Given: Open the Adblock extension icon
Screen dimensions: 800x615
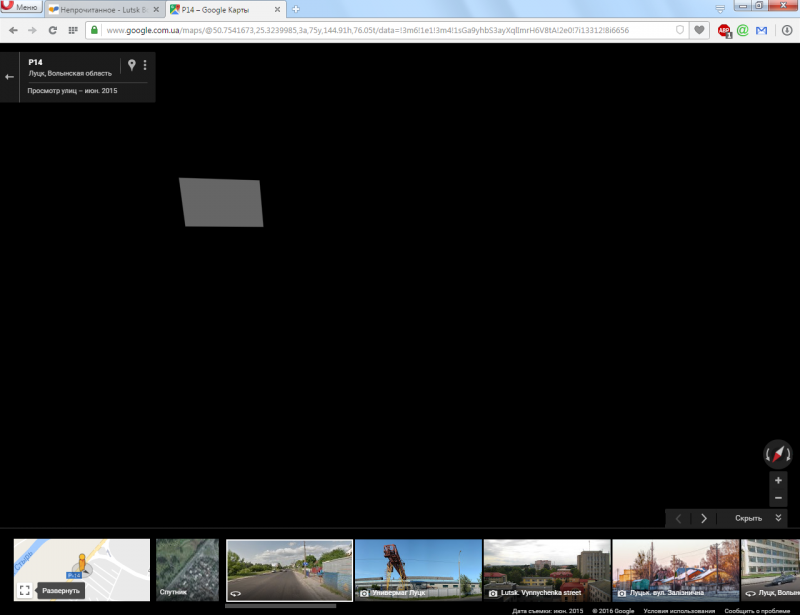Looking at the screenshot, I should (x=724, y=30).
